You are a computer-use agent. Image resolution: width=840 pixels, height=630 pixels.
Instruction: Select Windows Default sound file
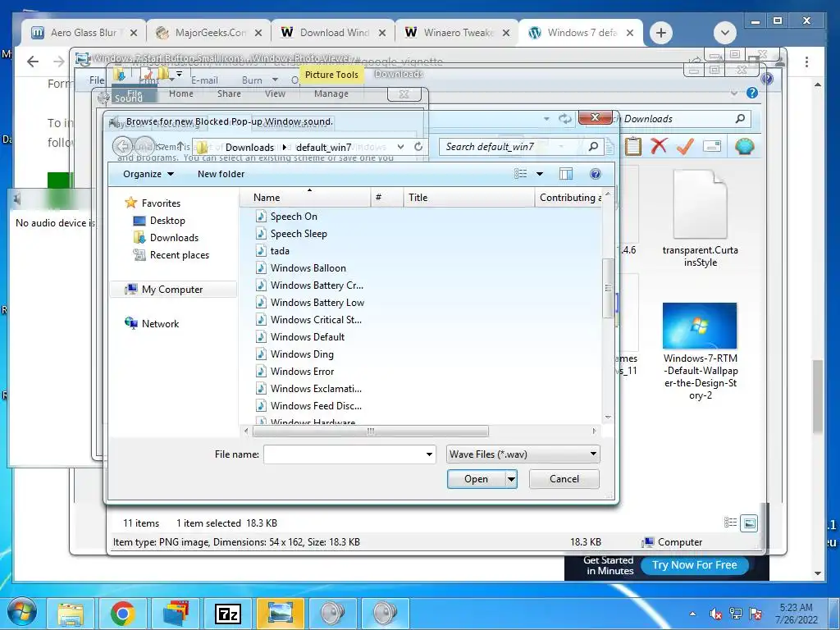[308, 337]
